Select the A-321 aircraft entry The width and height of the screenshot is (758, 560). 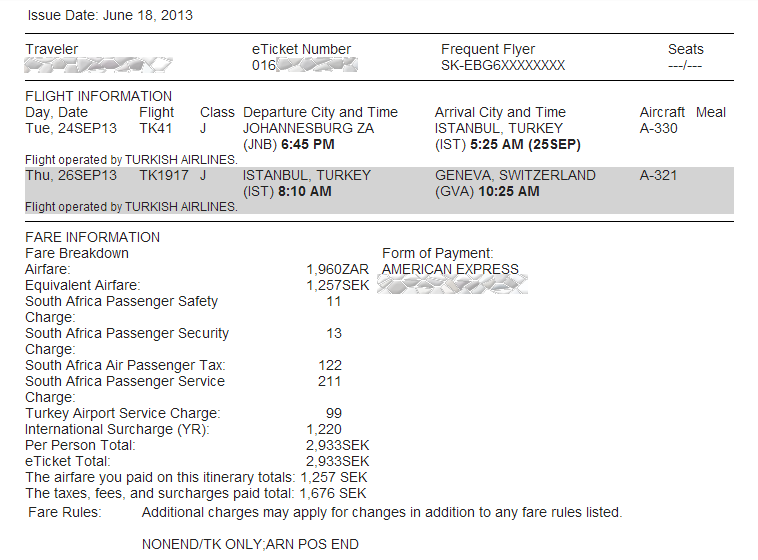(x=658, y=175)
